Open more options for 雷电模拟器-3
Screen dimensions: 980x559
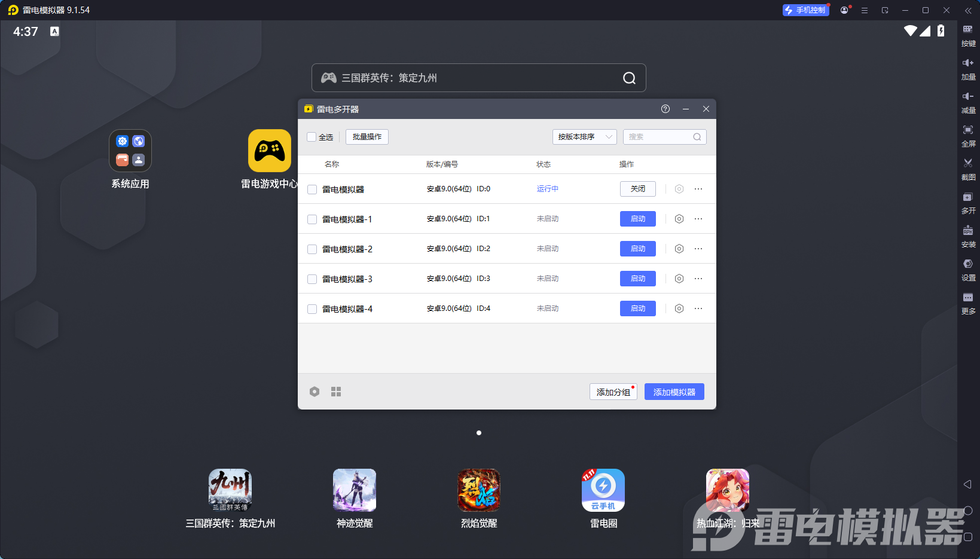pyautogui.click(x=698, y=279)
